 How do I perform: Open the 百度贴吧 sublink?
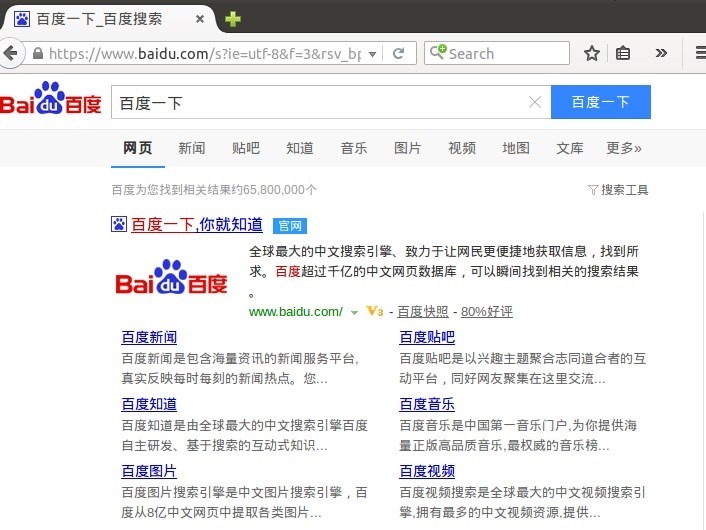coord(427,337)
